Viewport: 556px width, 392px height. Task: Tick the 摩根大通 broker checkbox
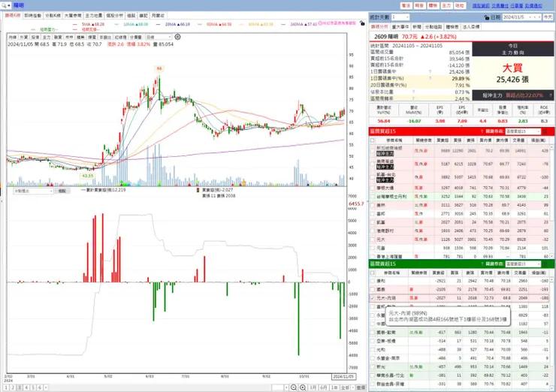[373, 188]
